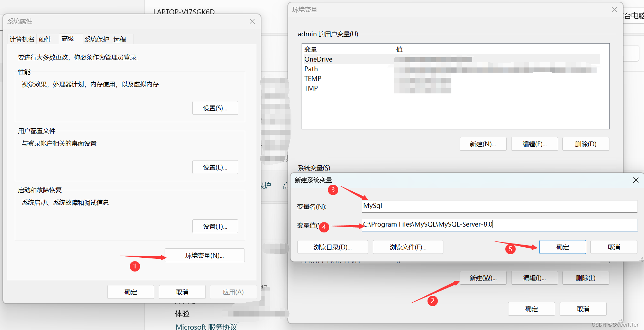Open performance 设置(S) options

point(215,108)
